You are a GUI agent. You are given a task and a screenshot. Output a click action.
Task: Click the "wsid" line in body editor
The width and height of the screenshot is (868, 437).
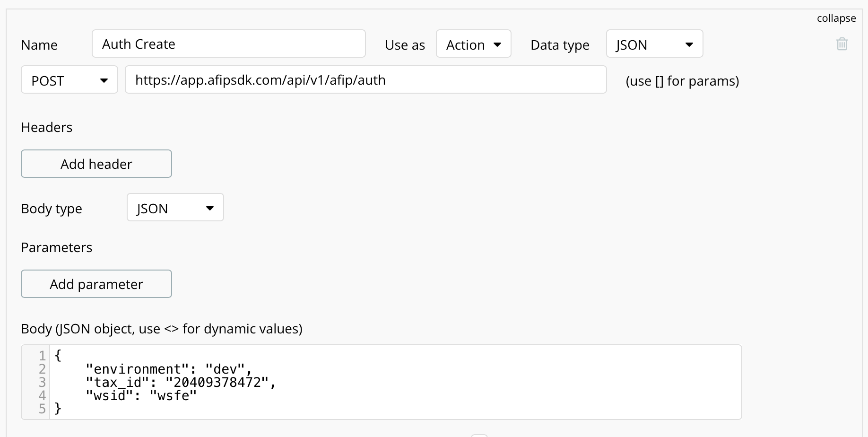(141, 395)
